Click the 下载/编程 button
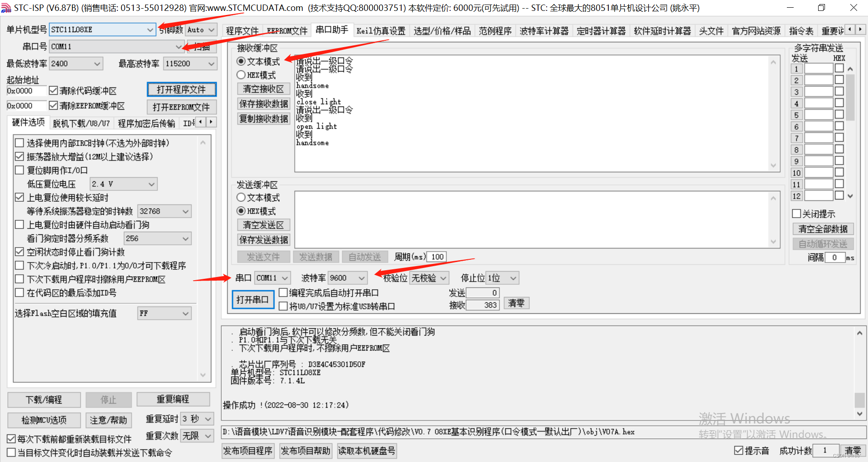The image size is (868, 462). 44,399
